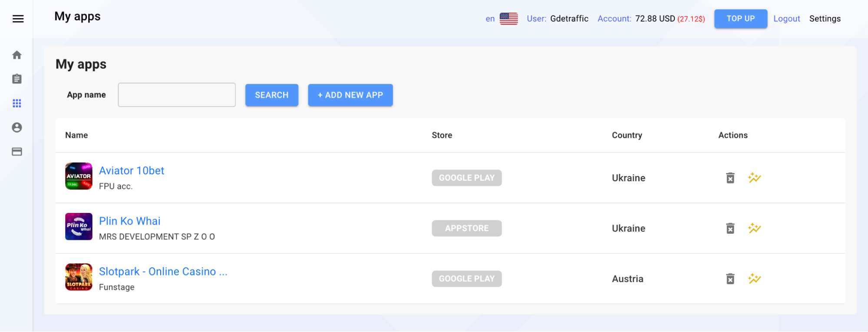This screenshot has width=868, height=332.
Task: Open the Aviator 10bet app link
Action: 132,170
